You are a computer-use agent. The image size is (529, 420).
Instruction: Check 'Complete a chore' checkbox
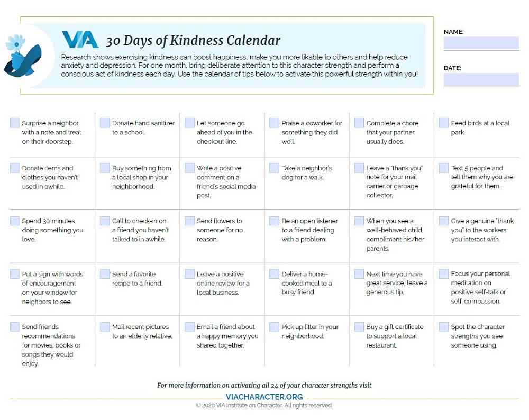(x=359, y=123)
